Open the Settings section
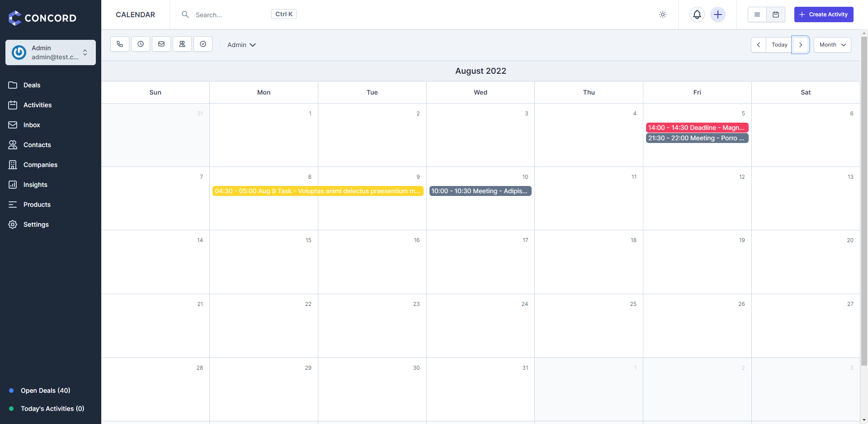Image resolution: width=868 pixels, height=424 pixels. pos(51,224)
